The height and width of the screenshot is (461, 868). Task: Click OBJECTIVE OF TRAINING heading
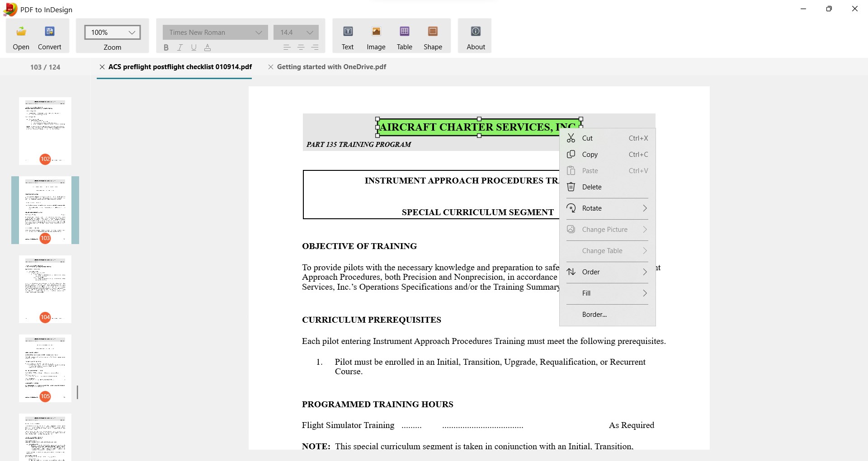pyautogui.click(x=359, y=246)
